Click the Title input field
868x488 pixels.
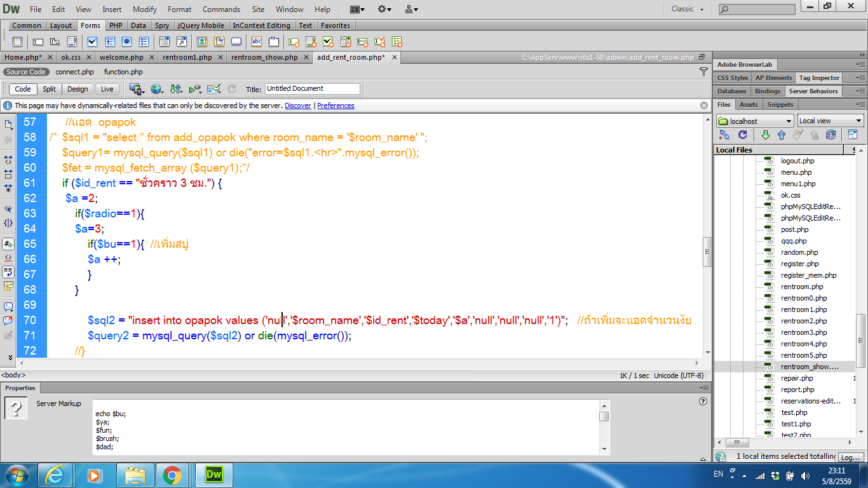tap(312, 89)
